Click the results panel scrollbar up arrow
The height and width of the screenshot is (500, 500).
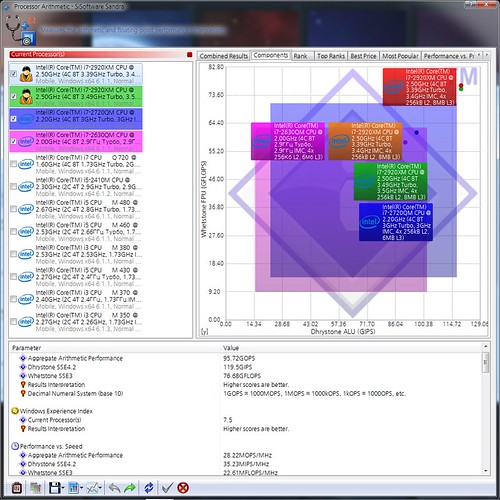pos(486,347)
